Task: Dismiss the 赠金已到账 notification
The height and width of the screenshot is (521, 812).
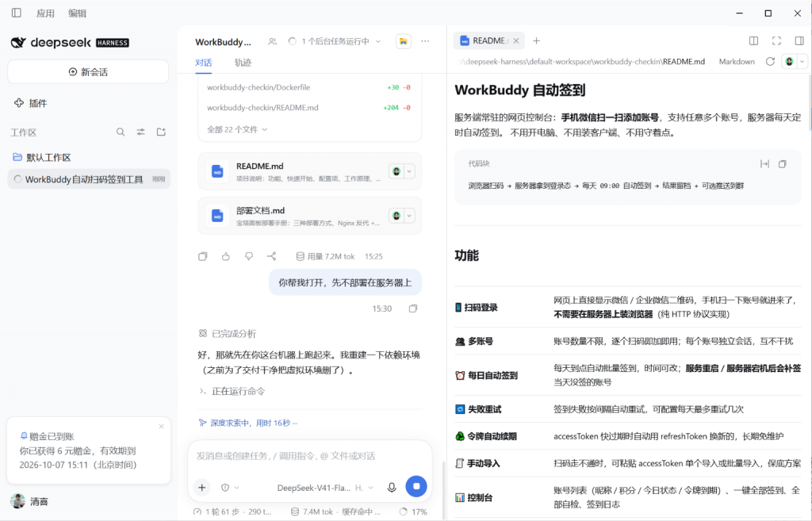Action: pos(161,426)
